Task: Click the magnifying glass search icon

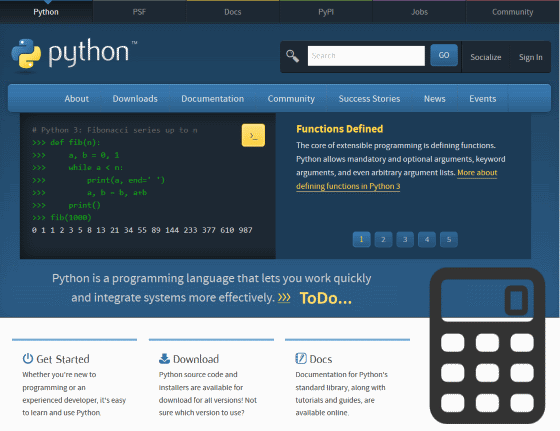Action: coord(292,56)
